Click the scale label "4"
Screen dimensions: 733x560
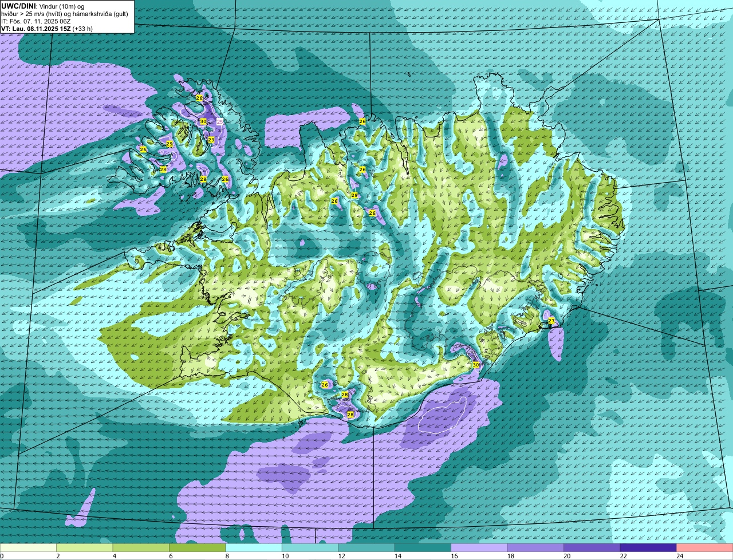114,556
